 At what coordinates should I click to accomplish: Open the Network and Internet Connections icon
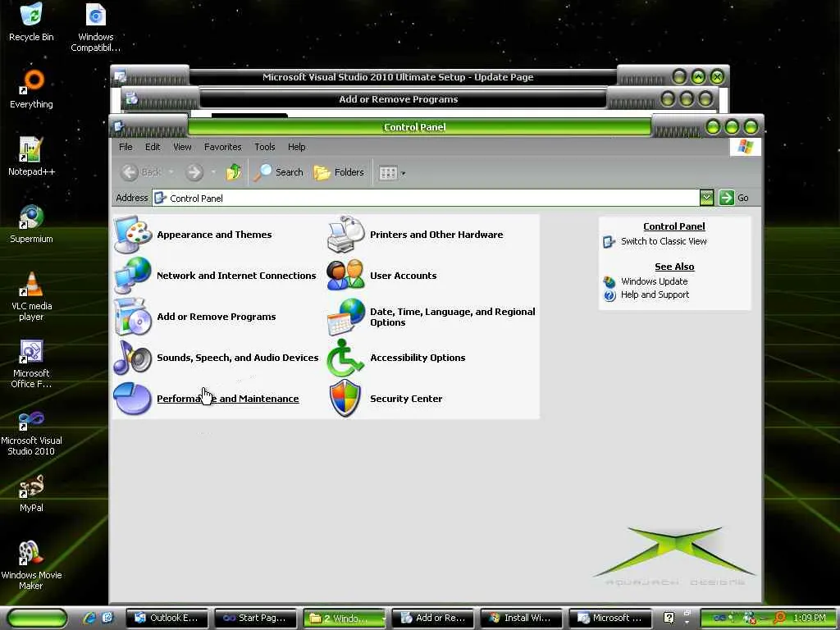coord(132,276)
